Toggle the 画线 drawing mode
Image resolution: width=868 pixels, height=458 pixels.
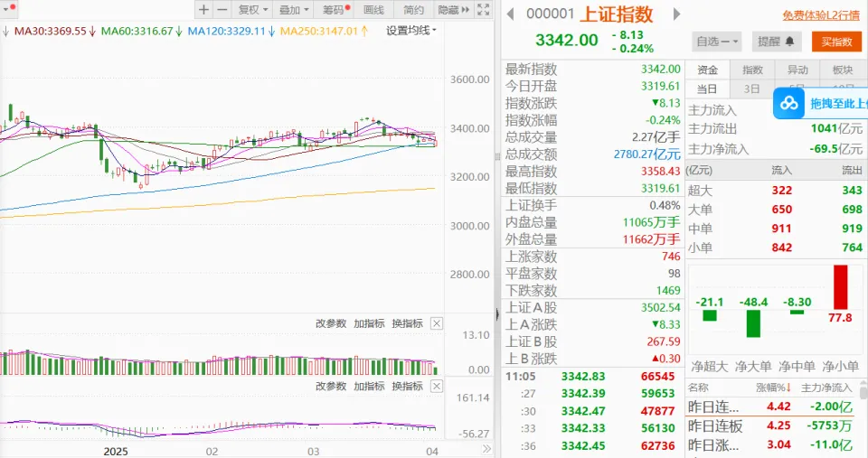[373, 10]
